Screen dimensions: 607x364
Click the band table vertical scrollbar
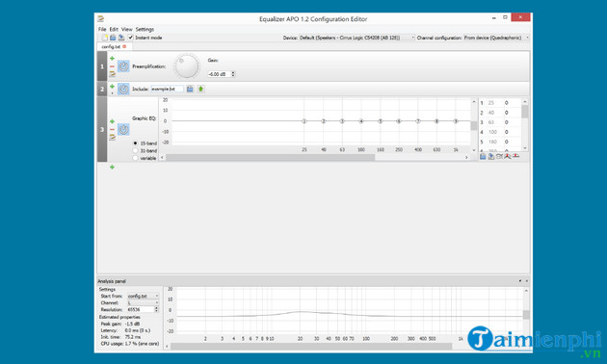point(525,112)
